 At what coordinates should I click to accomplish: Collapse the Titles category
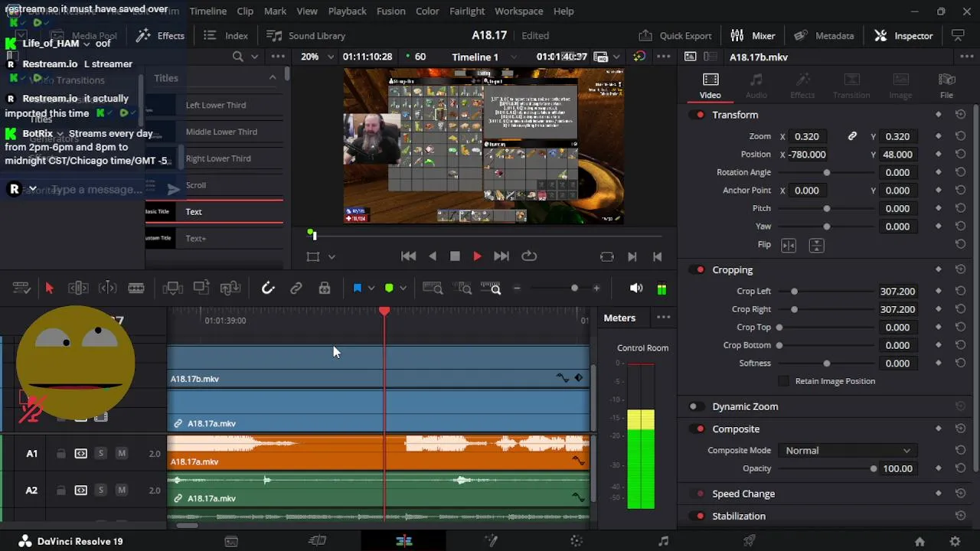click(x=273, y=77)
